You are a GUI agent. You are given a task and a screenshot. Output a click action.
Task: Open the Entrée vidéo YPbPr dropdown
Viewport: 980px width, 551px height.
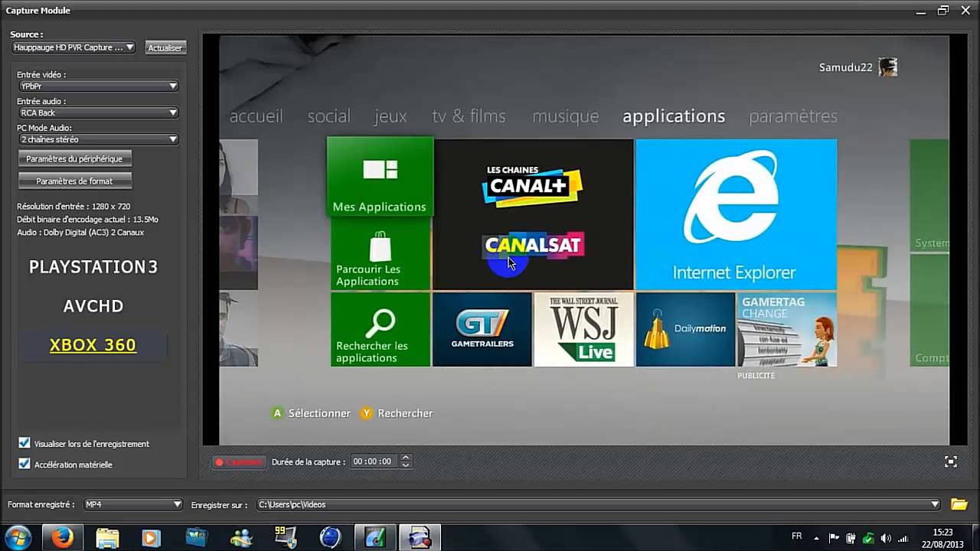(98, 86)
